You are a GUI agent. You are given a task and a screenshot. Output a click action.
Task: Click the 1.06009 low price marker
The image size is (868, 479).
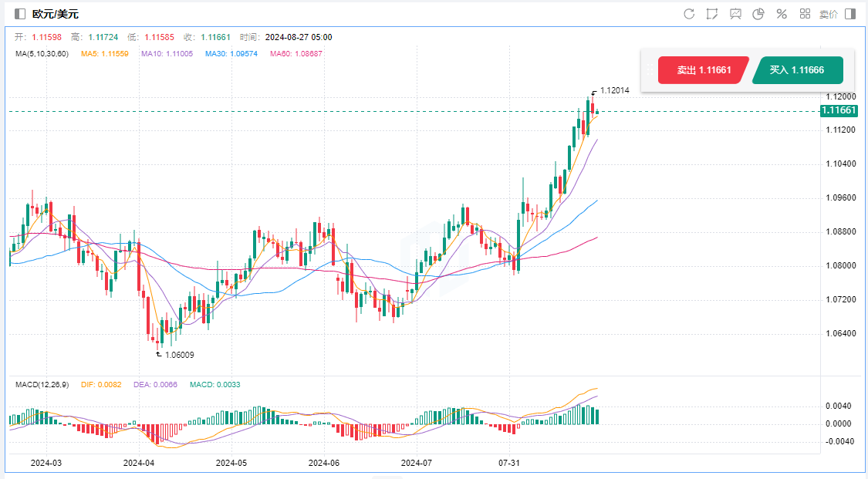click(179, 355)
